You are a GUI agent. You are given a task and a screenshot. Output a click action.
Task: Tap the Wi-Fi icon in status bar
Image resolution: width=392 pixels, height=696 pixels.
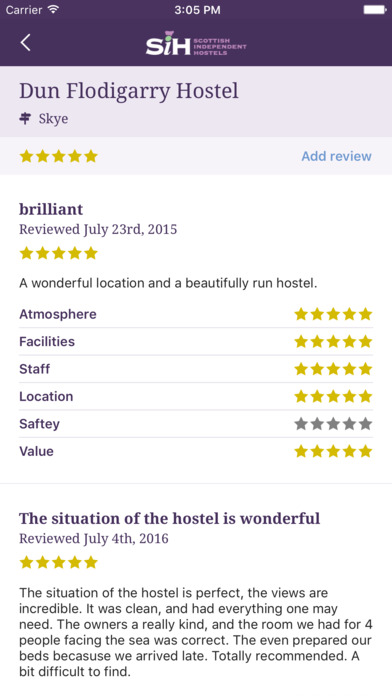[x=54, y=10]
